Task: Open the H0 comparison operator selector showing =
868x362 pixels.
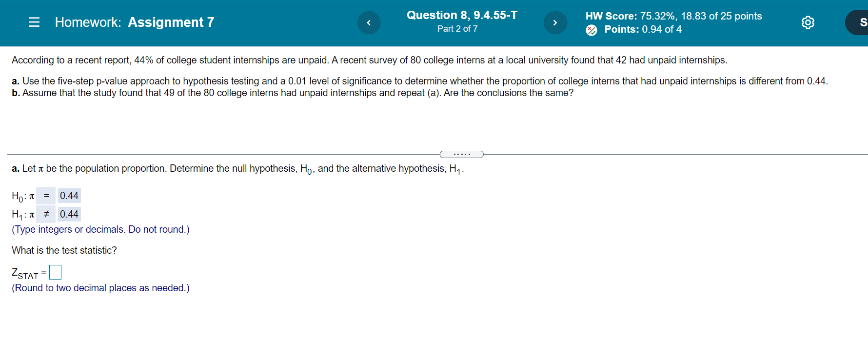Action: coord(46,196)
